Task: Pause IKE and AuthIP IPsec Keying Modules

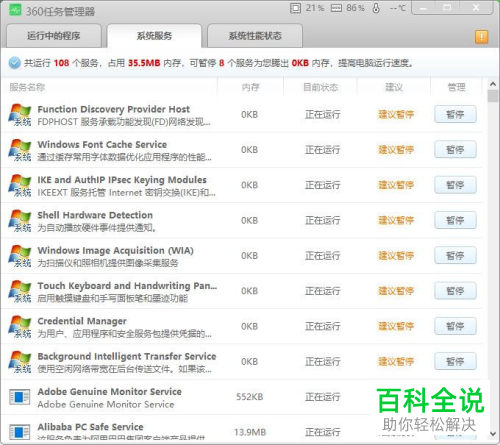Action: tap(455, 185)
